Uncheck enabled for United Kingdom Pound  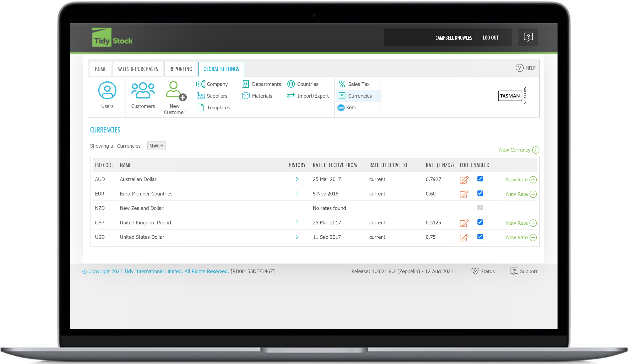click(480, 222)
